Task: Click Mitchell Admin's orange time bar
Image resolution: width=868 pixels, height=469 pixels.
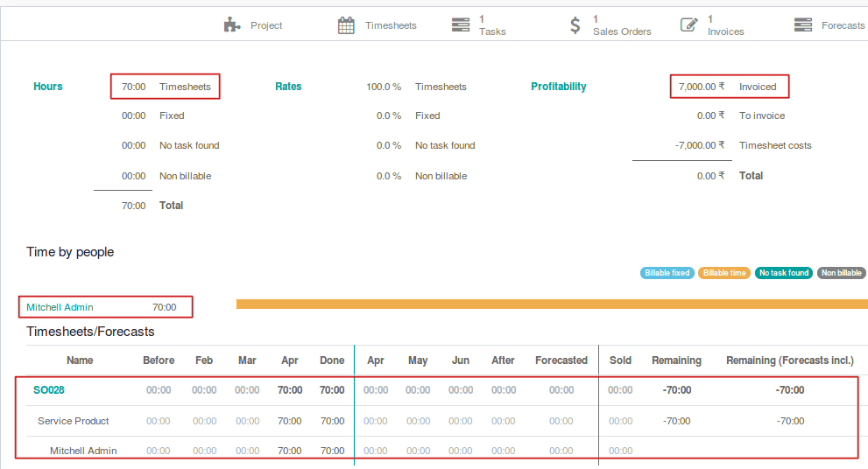Action: click(552, 304)
